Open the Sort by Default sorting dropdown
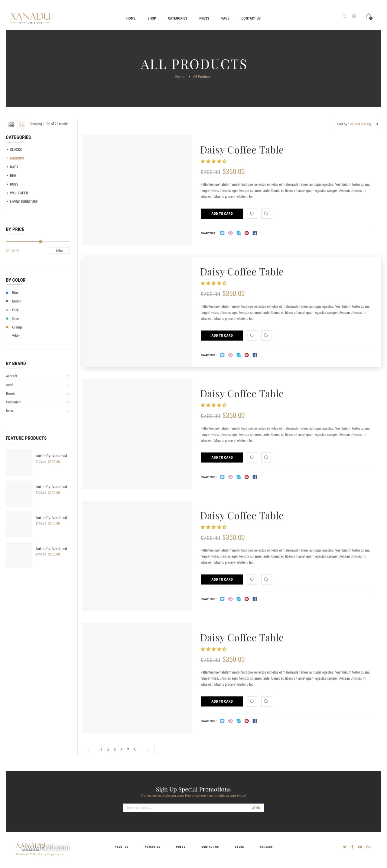The height and width of the screenshot is (868, 387). click(356, 124)
